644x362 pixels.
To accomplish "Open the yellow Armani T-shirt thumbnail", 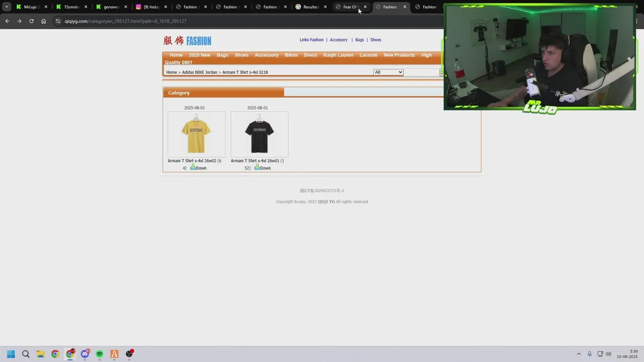I will [x=196, y=134].
